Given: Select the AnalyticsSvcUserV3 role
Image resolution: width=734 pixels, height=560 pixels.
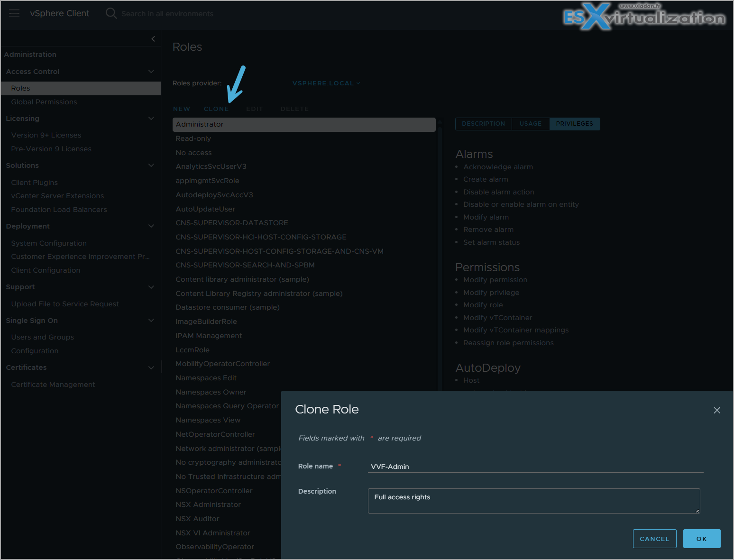Looking at the screenshot, I should click(211, 166).
